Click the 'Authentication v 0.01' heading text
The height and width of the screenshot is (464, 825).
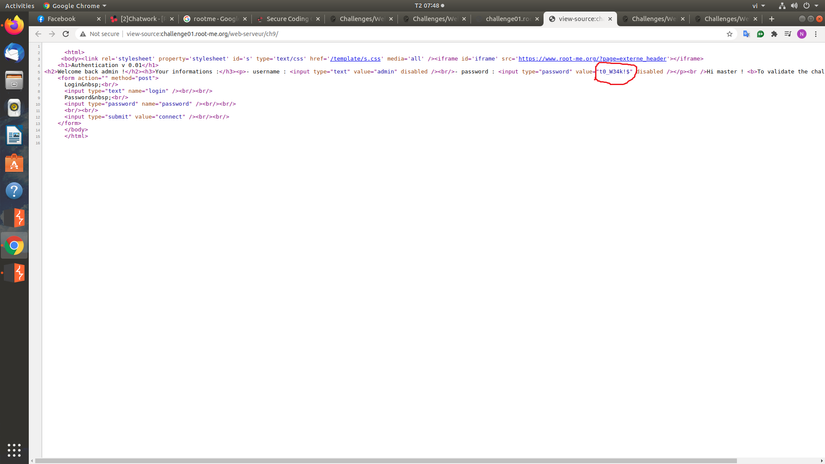106,65
